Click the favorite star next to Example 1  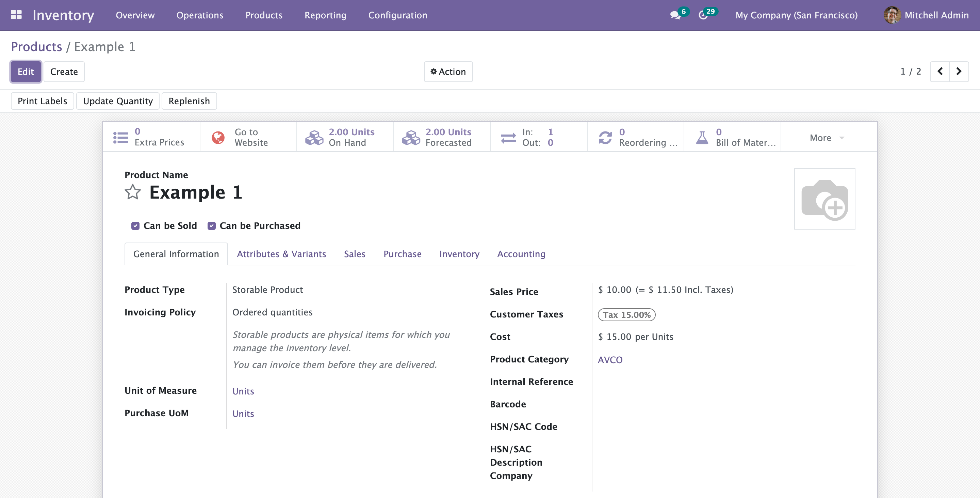point(132,192)
